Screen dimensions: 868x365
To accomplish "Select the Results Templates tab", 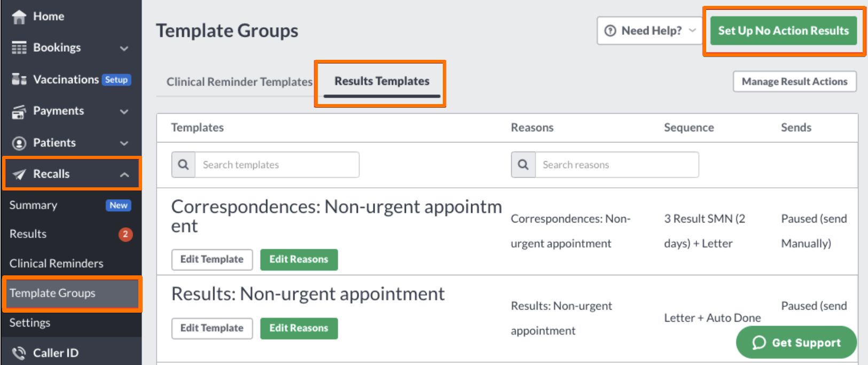I will pyautogui.click(x=382, y=81).
